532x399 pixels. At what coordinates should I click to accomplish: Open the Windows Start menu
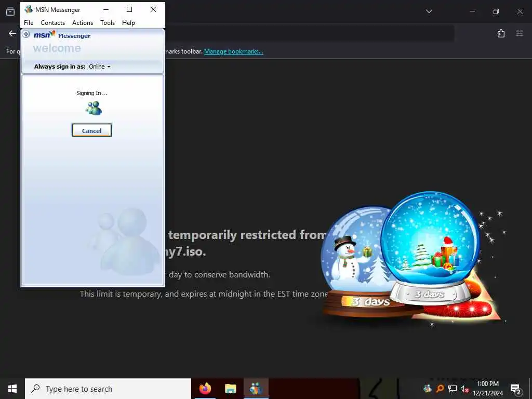pos(12,389)
